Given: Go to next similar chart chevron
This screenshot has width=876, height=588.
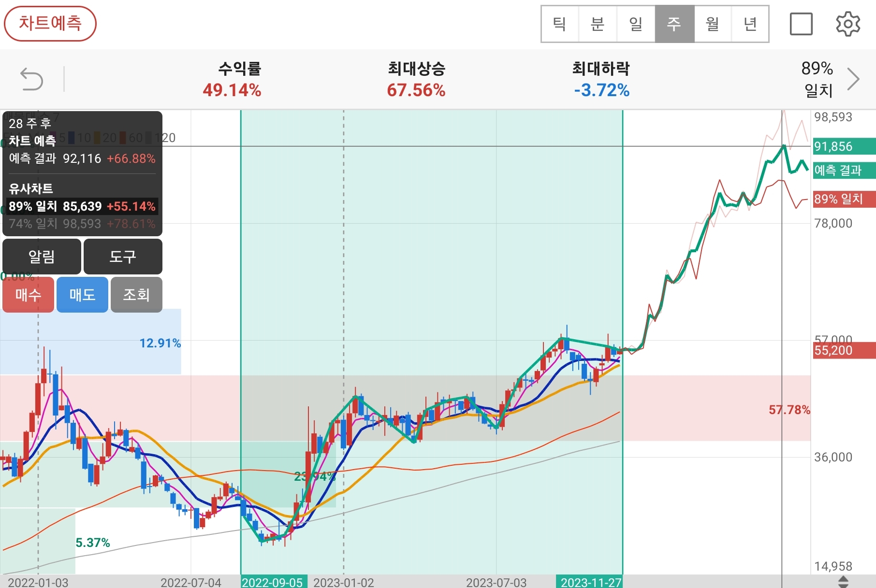Looking at the screenshot, I should click(854, 79).
